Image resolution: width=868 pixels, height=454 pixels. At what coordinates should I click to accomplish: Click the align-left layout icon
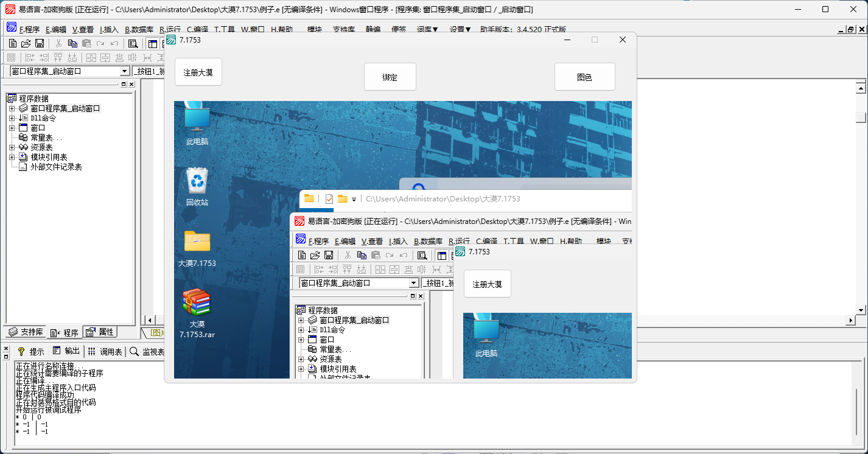click(30, 58)
